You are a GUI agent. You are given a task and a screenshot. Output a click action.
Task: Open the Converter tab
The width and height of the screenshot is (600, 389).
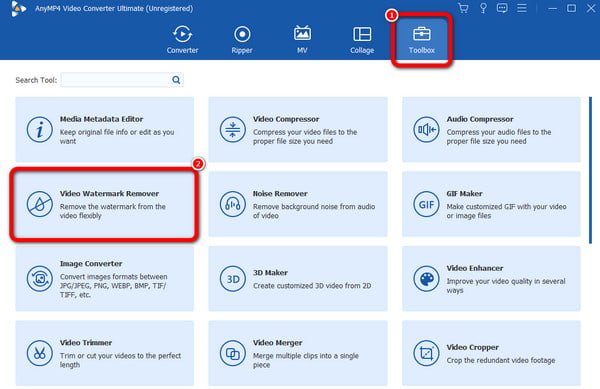(183, 40)
